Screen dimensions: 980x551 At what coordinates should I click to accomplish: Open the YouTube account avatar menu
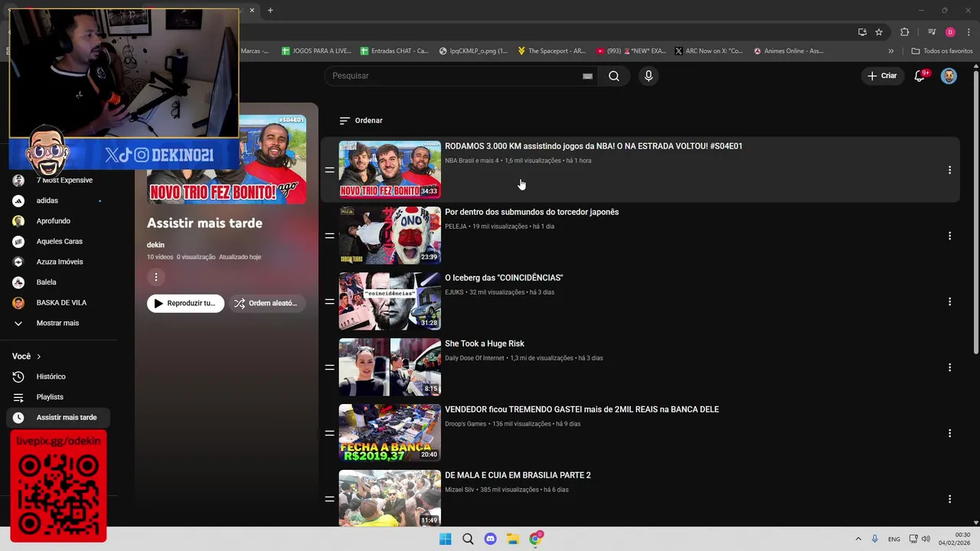(949, 76)
